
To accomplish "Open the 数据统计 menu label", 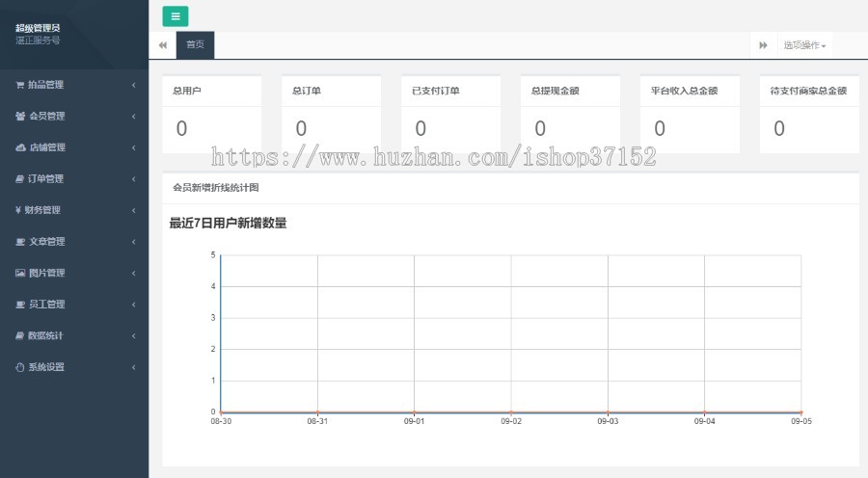I will click(46, 335).
